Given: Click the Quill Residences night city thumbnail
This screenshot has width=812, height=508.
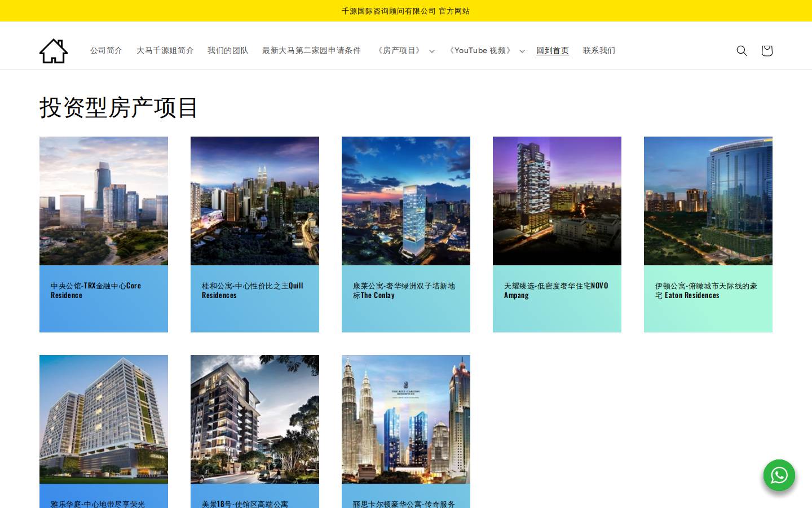Looking at the screenshot, I should [255, 201].
